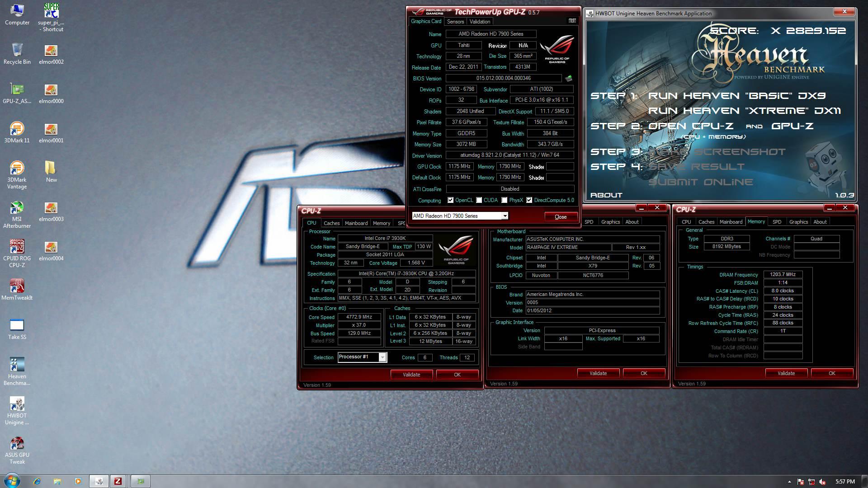Open Graphics tab in middle CPU-Z window
Screen dimensions: 868x488
(x=610, y=222)
